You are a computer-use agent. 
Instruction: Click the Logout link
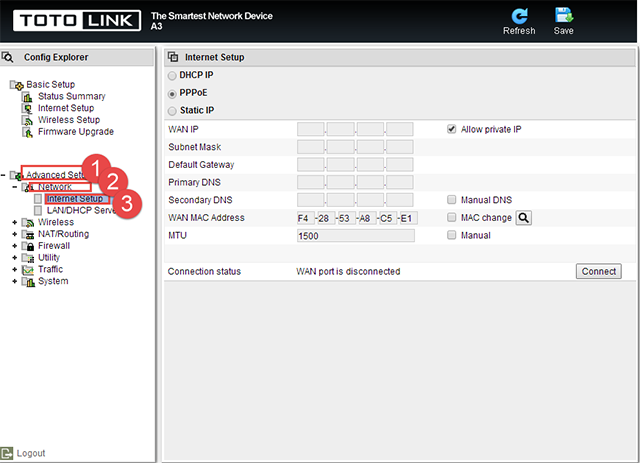[31, 453]
